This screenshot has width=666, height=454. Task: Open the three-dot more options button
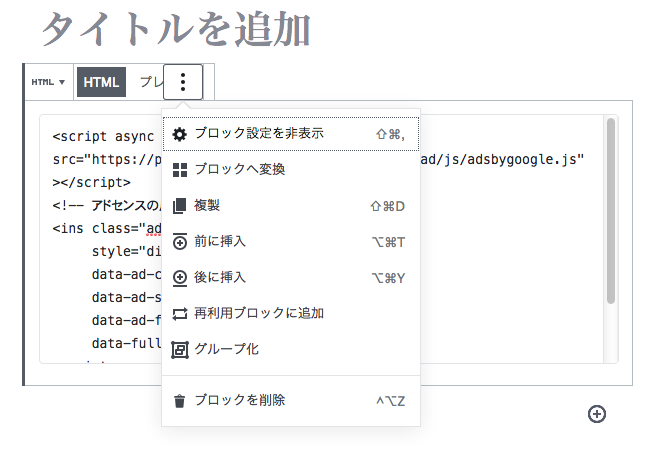[x=183, y=82]
